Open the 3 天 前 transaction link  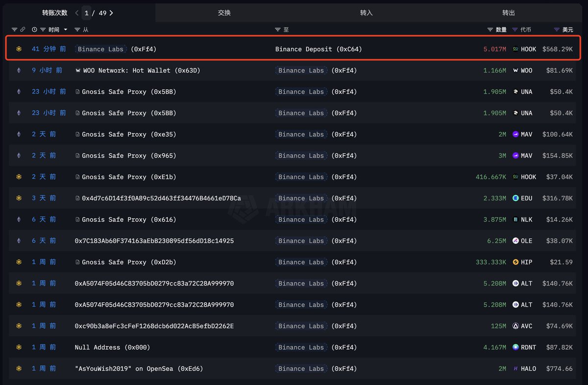[44, 198]
